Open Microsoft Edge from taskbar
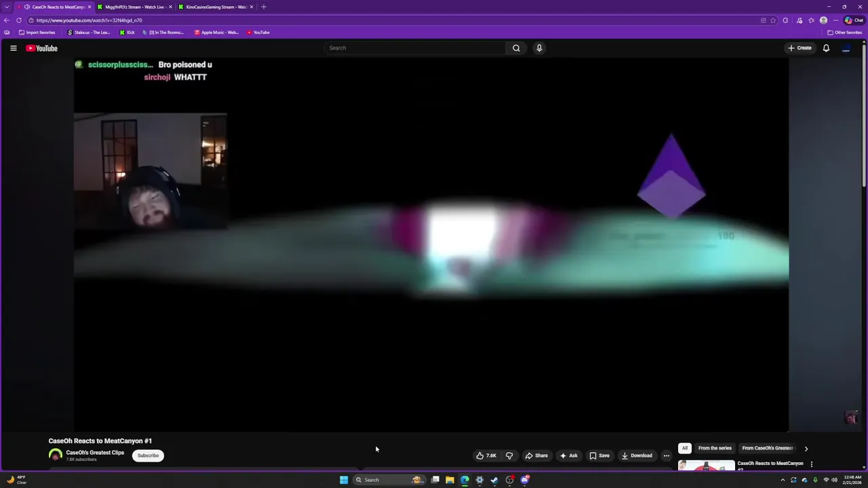This screenshot has width=868, height=488. (465, 480)
